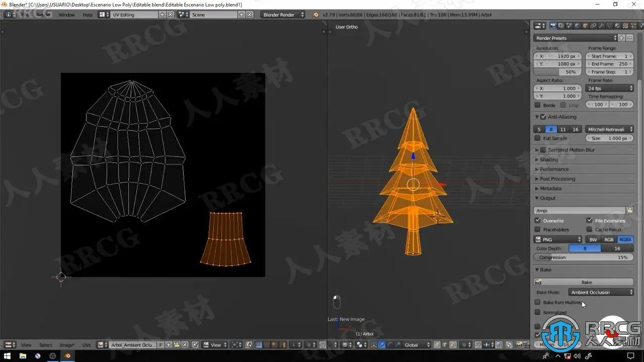The image size is (644, 362).
Task: Enable Full Sample checkbox
Action: point(537,138)
